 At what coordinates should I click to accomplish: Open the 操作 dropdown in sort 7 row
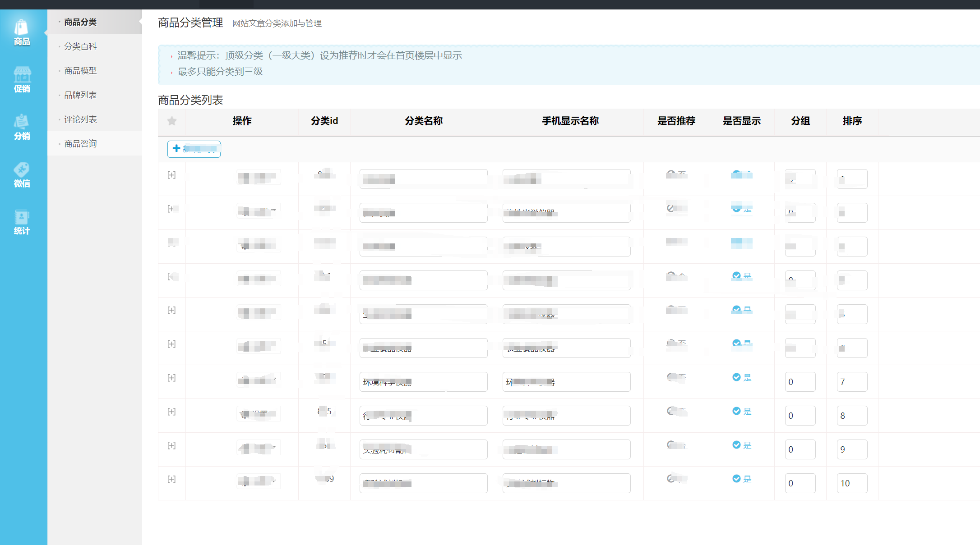[x=259, y=380]
